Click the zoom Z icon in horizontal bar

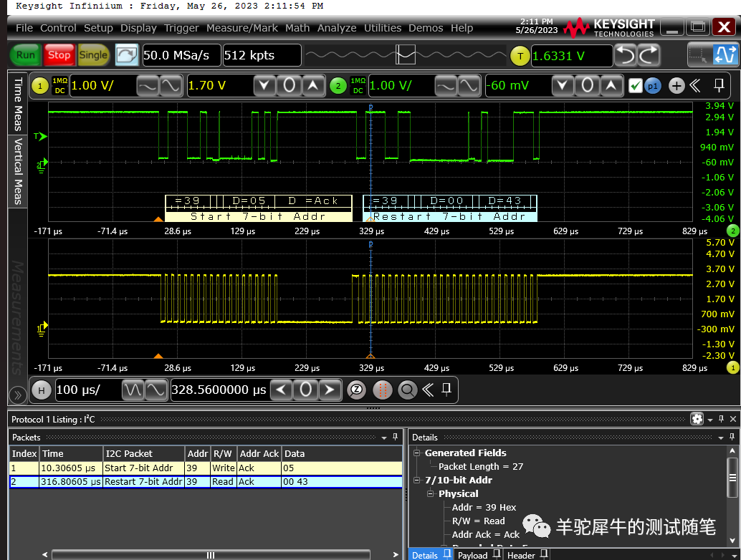[x=356, y=390]
